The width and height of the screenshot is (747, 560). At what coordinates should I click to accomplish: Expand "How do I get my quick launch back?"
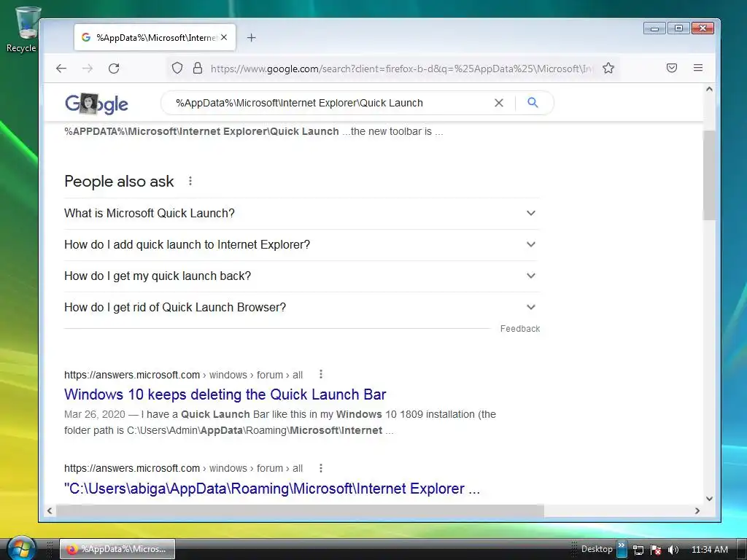(x=301, y=276)
